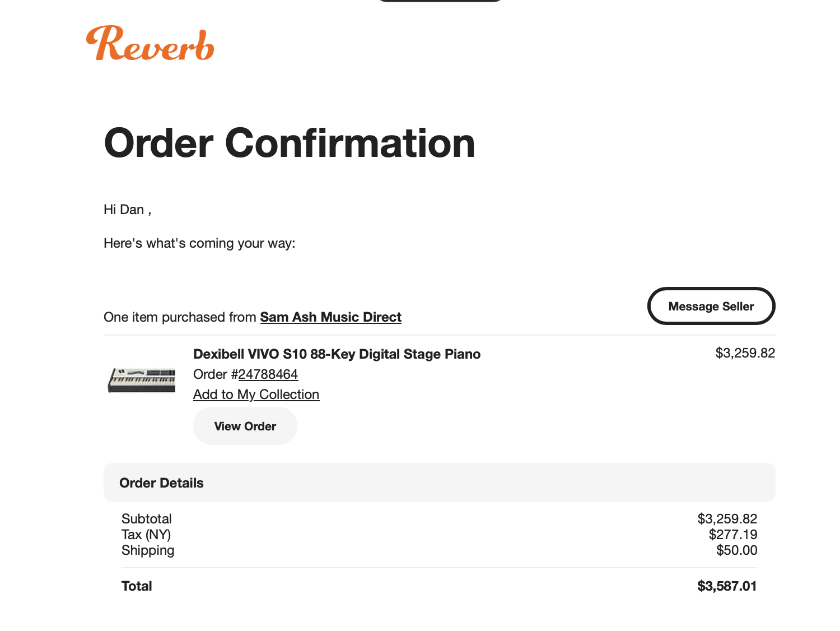The height and width of the screenshot is (631, 840).
Task: Click the $3,587.01 total amount
Action: (727, 586)
